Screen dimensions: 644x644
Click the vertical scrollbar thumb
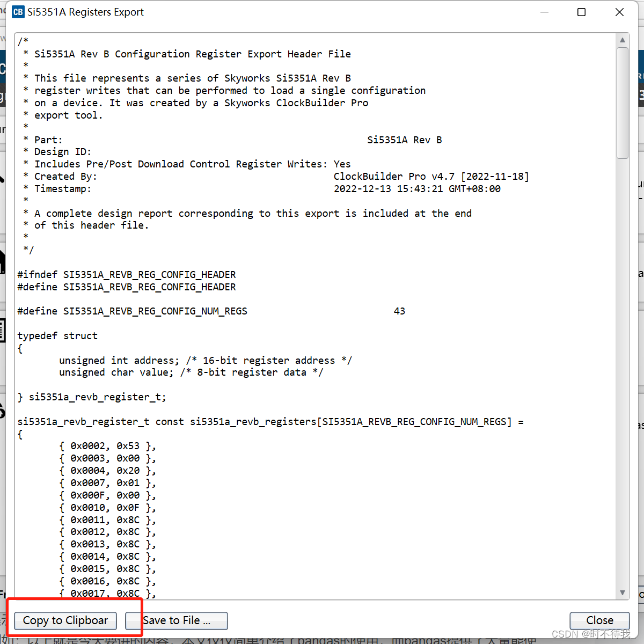(623, 103)
